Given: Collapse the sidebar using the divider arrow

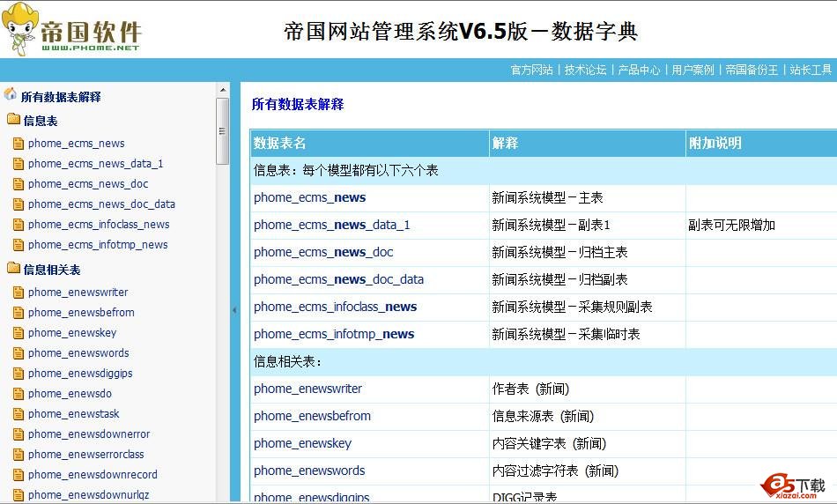Looking at the screenshot, I should click(x=234, y=309).
